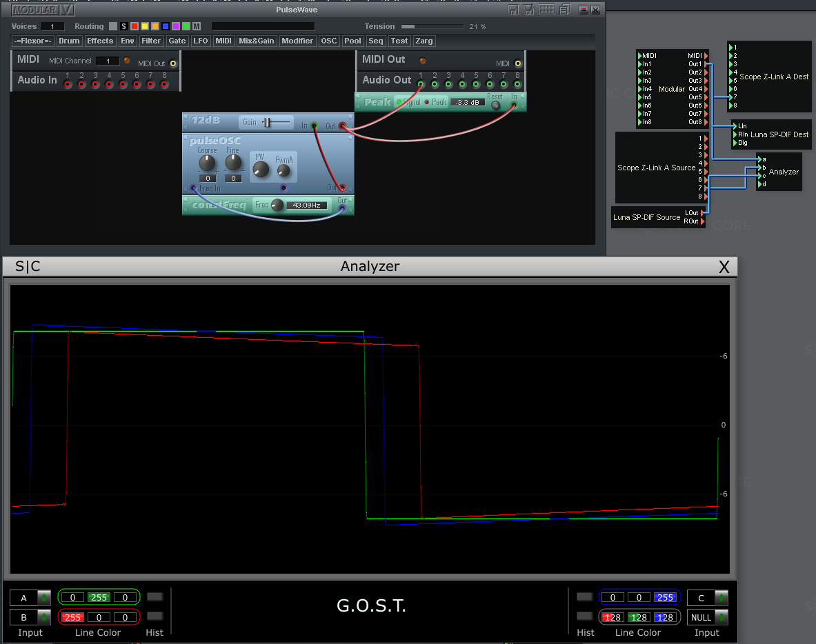Open the Modifier module menu
The height and width of the screenshot is (644, 816).
(297, 41)
